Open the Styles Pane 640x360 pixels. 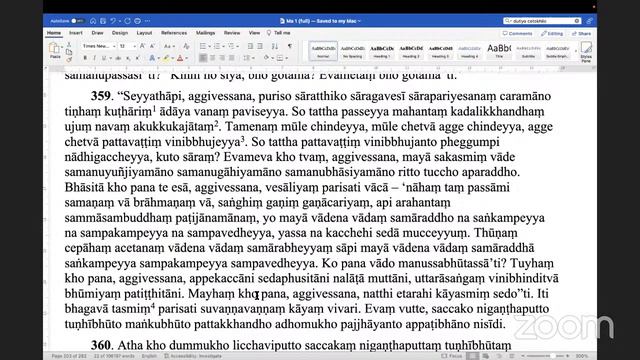tap(586, 52)
